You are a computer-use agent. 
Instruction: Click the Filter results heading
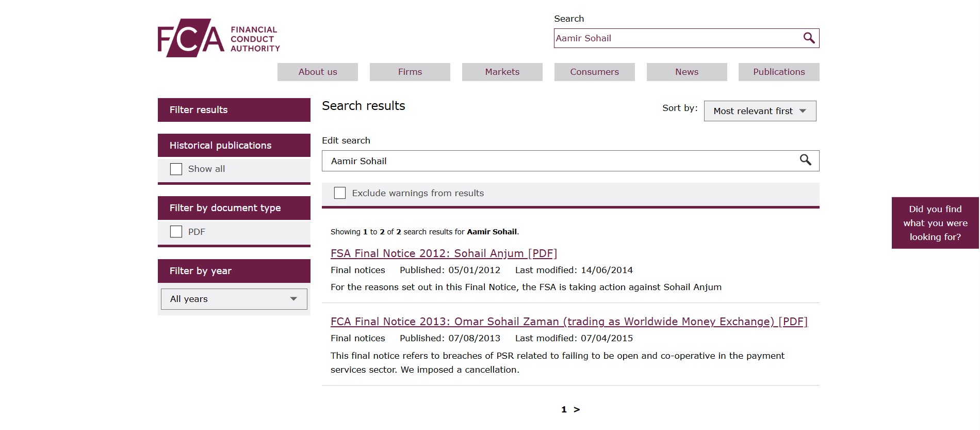234,110
